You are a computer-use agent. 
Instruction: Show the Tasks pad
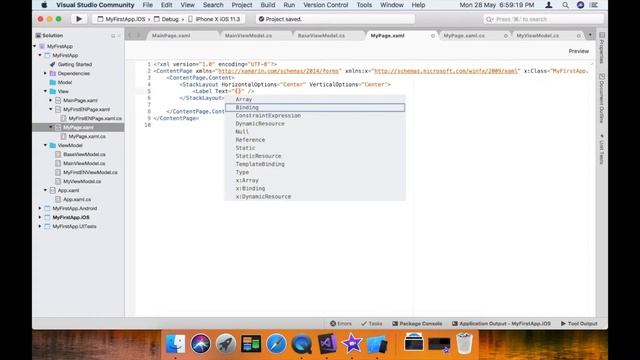(372, 324)
